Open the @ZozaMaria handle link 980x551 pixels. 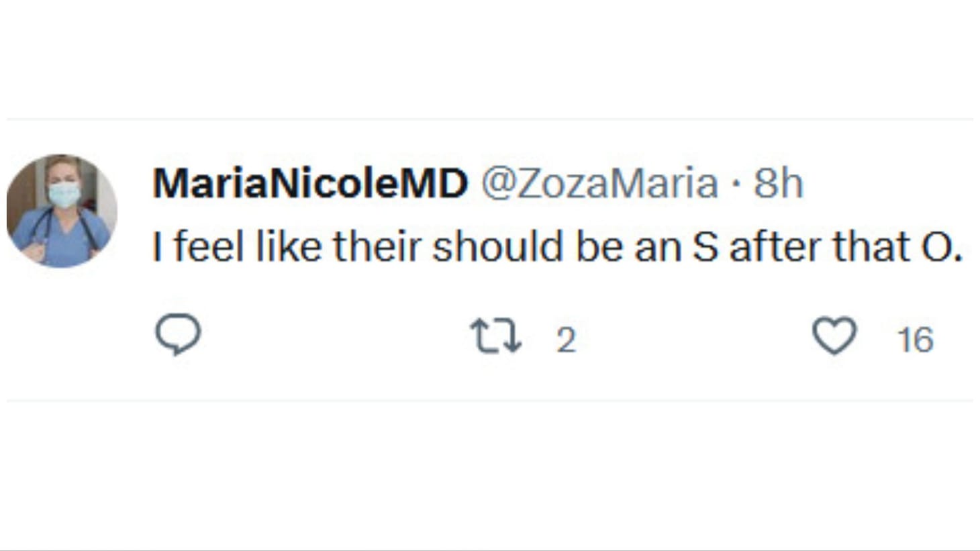point(599,183)
